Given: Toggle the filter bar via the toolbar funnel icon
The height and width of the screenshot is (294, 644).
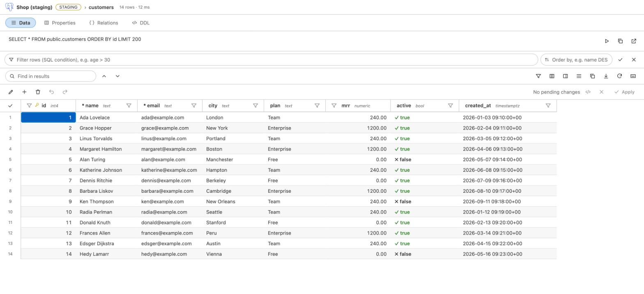Looking at the screenshot, I should pyautogui.click(x=538, y=76).
